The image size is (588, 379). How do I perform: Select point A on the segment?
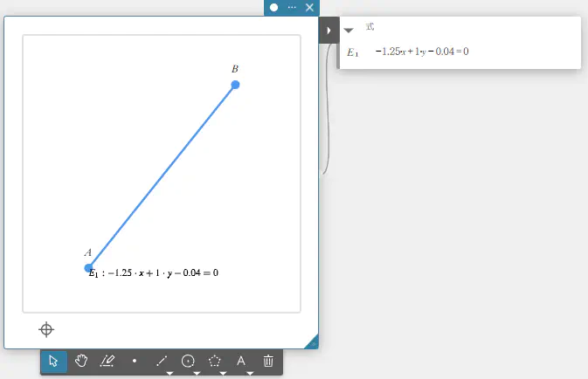click(x=88, y=267)
